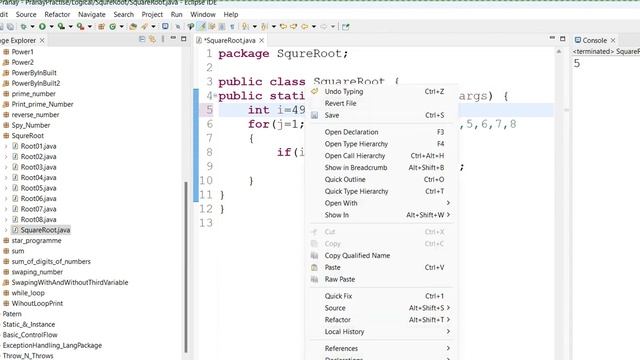Maximize the editor area
The width and height of the screenshot is (640, 360).
pos(562,39)
